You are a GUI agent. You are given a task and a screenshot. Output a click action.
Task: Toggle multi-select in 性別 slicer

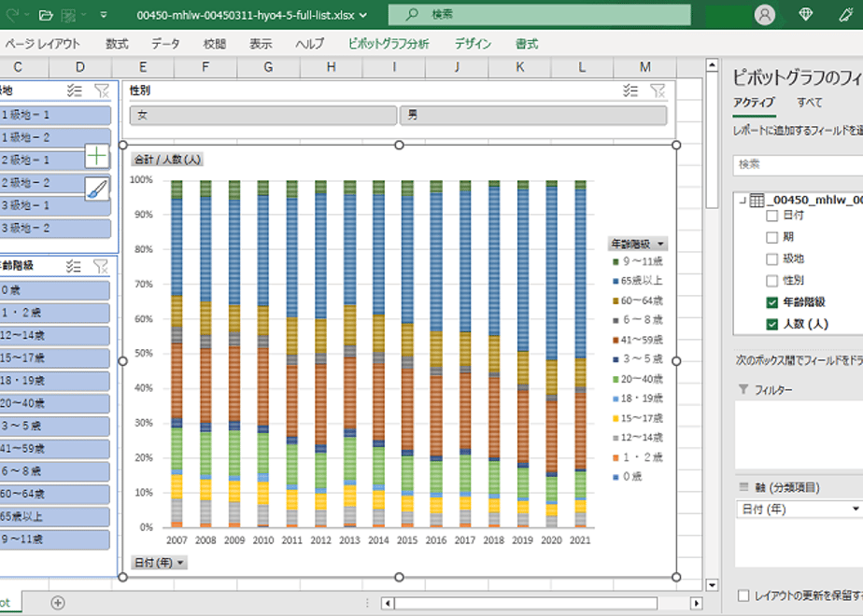[630, 91]
